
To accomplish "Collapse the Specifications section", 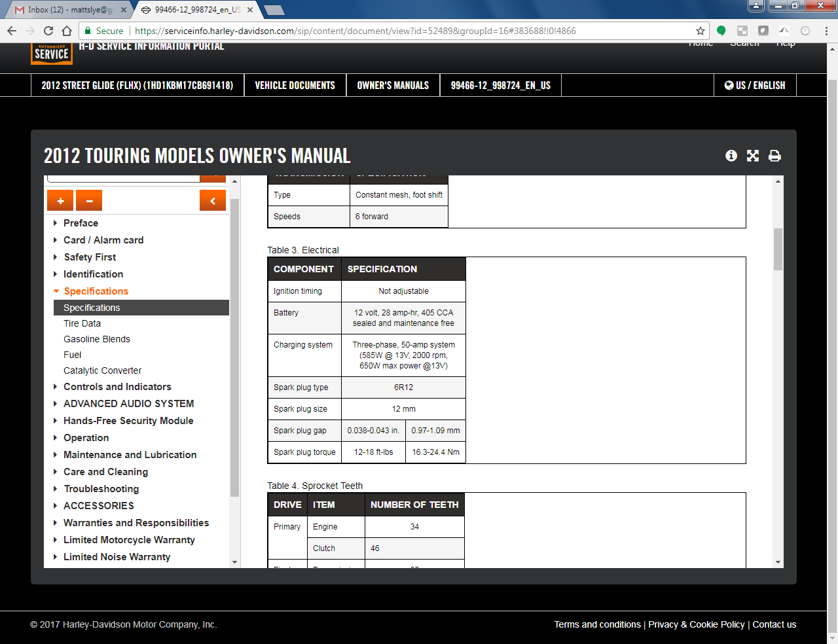I will 96,291.
